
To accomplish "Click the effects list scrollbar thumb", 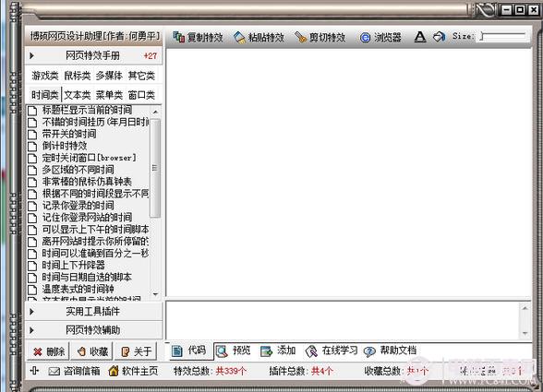I will pyautogui.click(x=155, y=168).
